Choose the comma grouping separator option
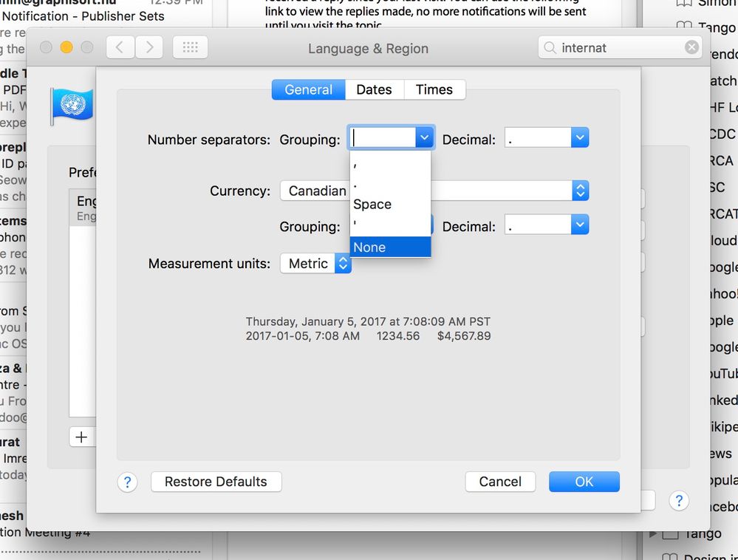Image resolution: width=738 pixels, height=560 pixels. (390, 165)
